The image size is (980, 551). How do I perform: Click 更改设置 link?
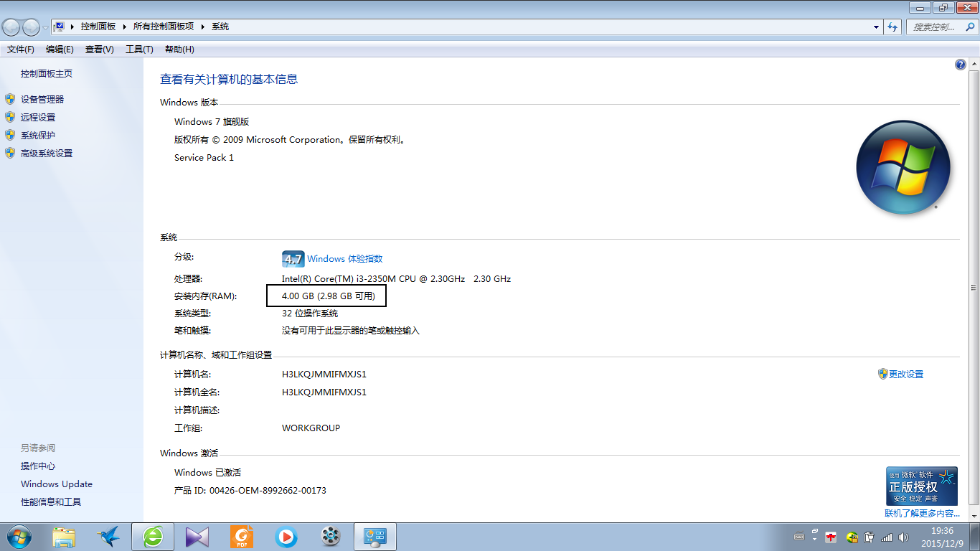point(906,374)
